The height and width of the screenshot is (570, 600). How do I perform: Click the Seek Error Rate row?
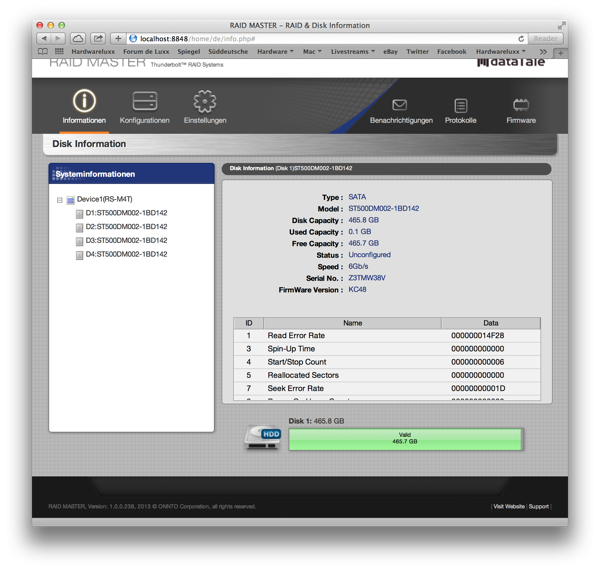pyautogui.click(x=387, y=388)
